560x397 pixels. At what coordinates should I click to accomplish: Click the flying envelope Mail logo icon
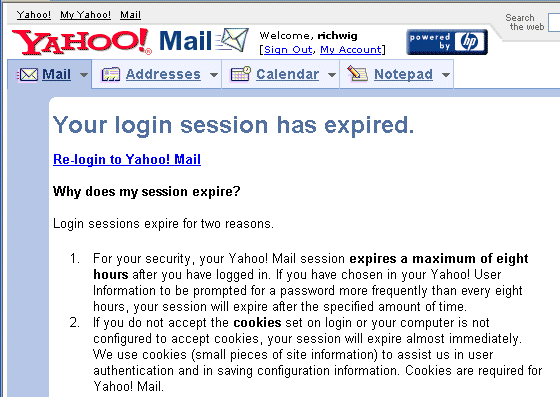(232, 40)
